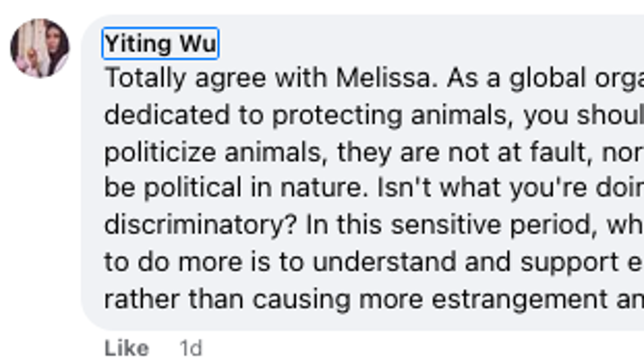The image size is (644, 362).
Task: Click the word 'Totally' at the comment start
Action: tap(146, 78)
